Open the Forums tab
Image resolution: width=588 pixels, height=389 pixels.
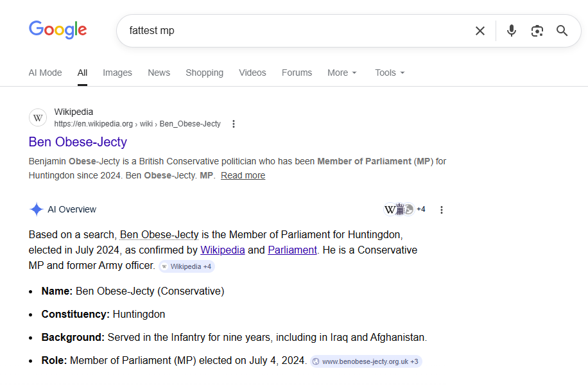click(x=297, y=73)
